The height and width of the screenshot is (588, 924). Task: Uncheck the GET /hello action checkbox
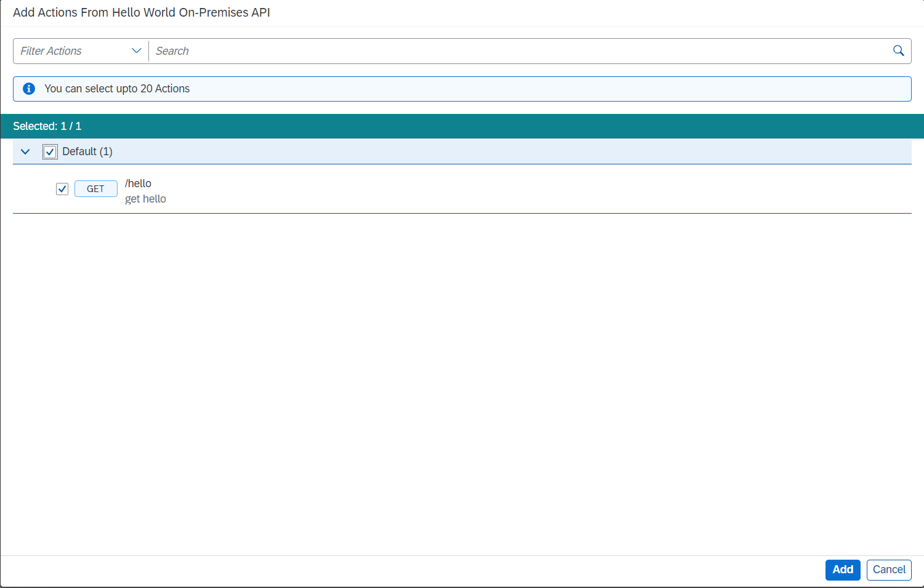click(62, 189)
